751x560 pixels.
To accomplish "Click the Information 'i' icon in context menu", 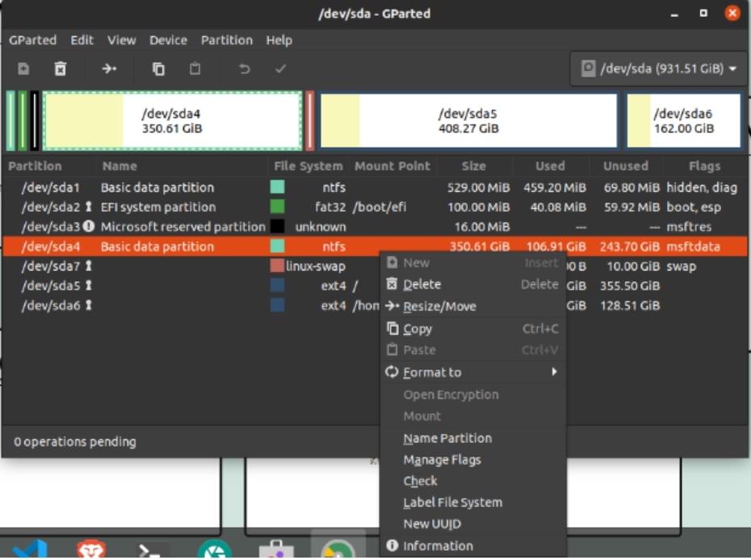I will 392,545.
